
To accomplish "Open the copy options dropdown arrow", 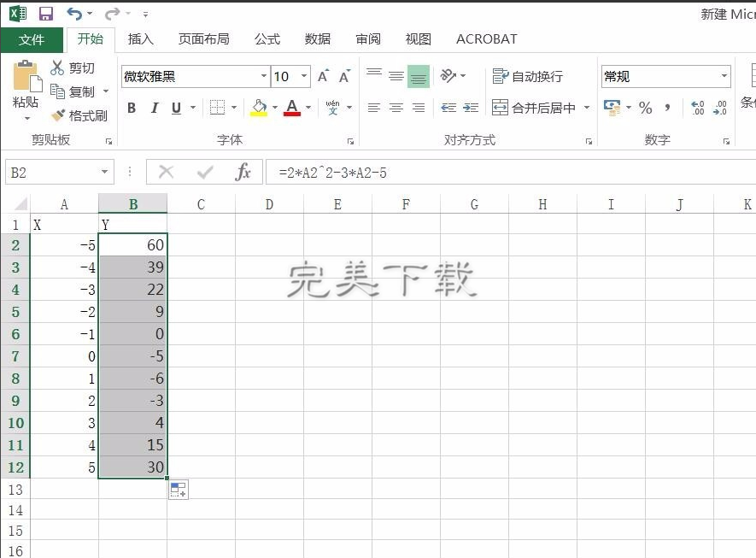I will tap(106, 91).
